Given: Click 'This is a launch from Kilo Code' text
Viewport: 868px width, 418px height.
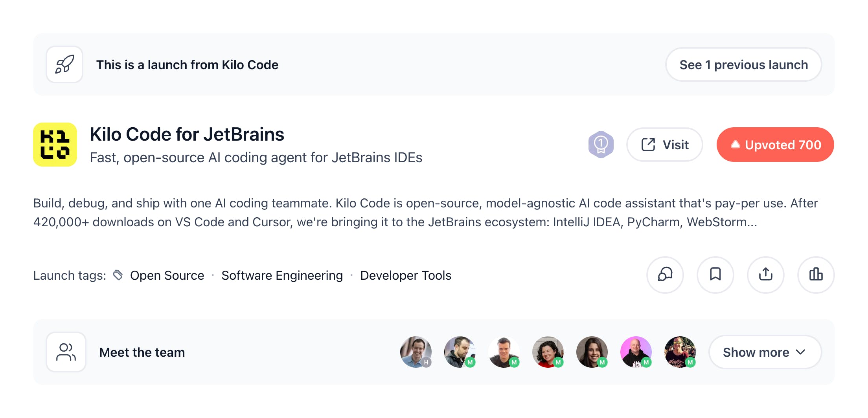Looking at the screenshot, I should 187,65.
